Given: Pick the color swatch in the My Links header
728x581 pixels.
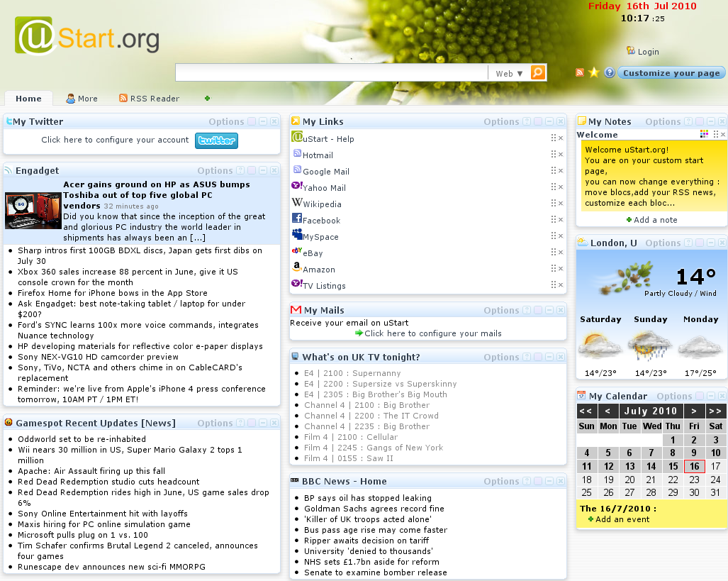Looking at the screenshot, I should [x=538, y=121].
